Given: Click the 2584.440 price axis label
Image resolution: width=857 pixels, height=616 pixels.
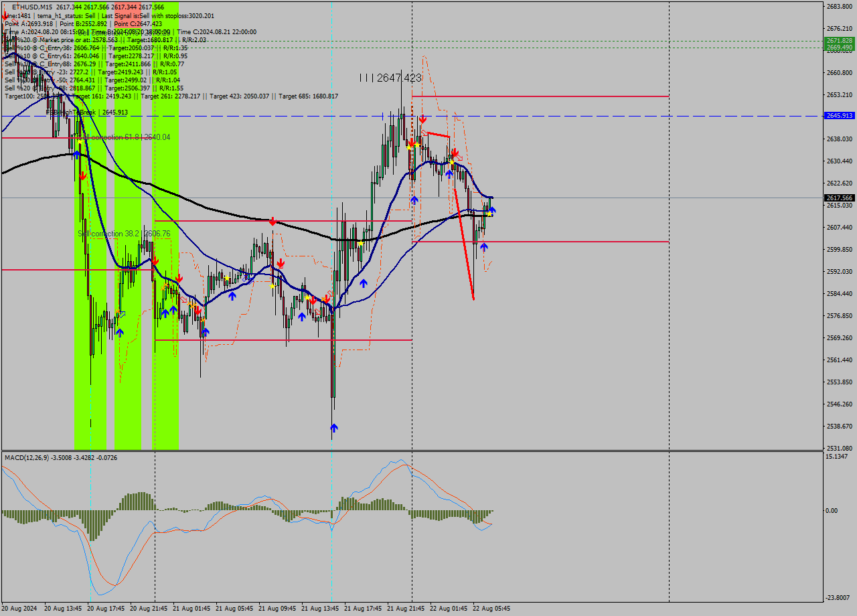Looking at the screenshot, I should (x=840, y=293).
